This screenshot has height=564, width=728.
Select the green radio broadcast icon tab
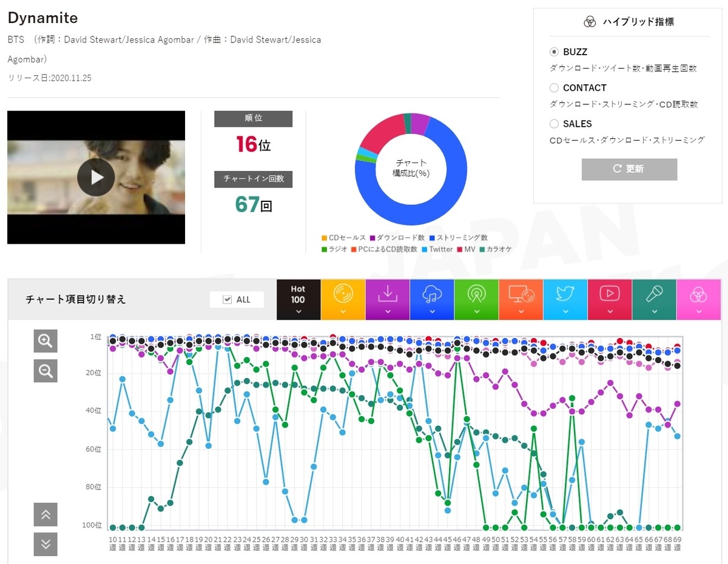pos(476,294)
